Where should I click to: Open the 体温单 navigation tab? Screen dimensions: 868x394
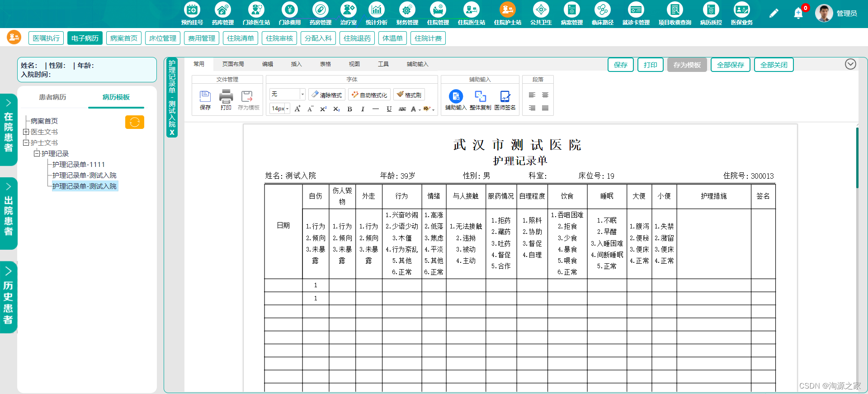coord(392,38)
